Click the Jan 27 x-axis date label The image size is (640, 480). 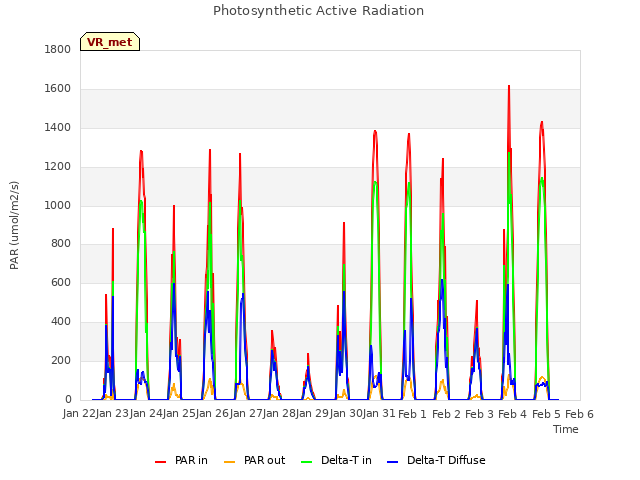[x=246, y=414]
